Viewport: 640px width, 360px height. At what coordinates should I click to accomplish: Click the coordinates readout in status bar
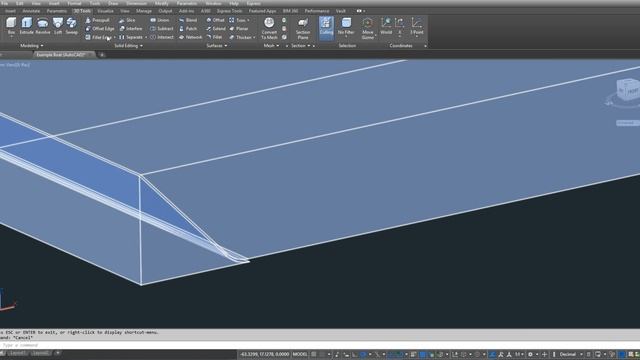coord(264,354)
